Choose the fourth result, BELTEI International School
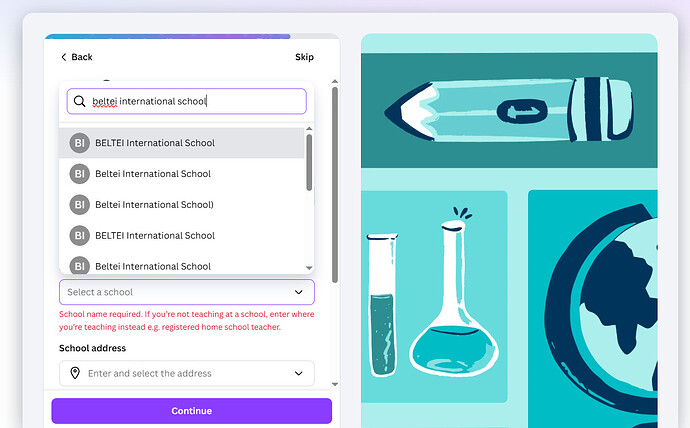This screenshot has width=690, height=428. point(181,235)
